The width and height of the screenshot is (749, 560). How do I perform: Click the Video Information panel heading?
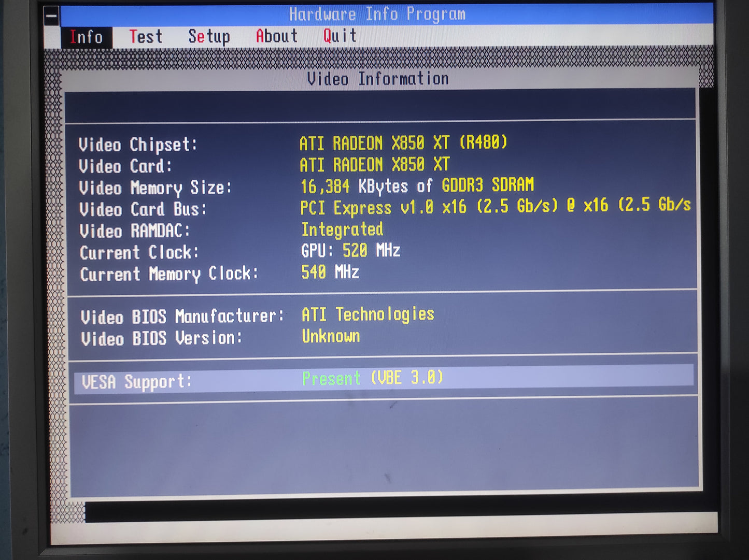377,79
